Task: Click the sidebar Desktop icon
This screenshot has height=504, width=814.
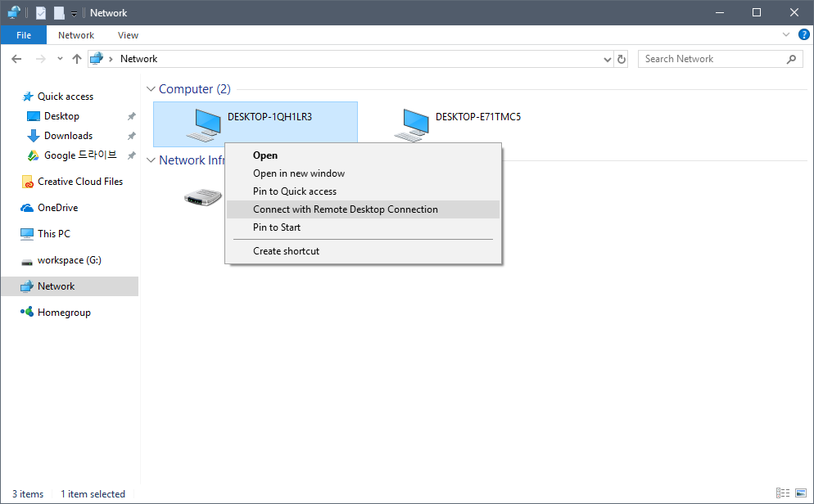Action: (34, 117)
